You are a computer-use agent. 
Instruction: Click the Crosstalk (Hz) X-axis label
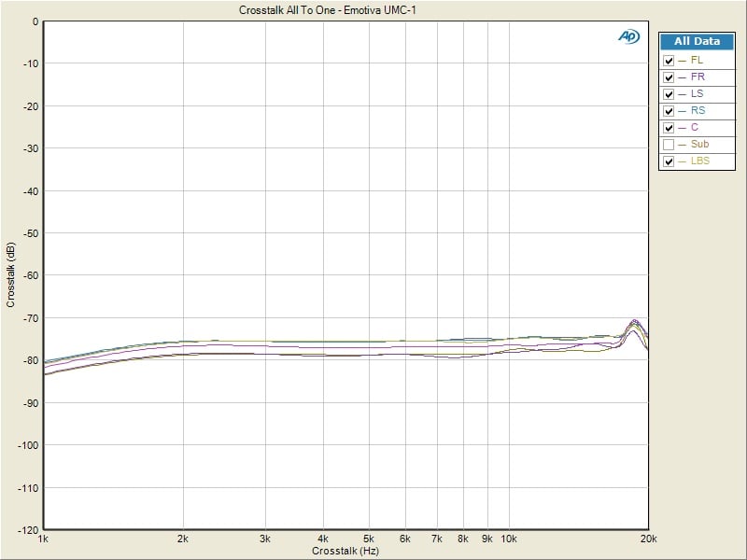click(345, 551)
